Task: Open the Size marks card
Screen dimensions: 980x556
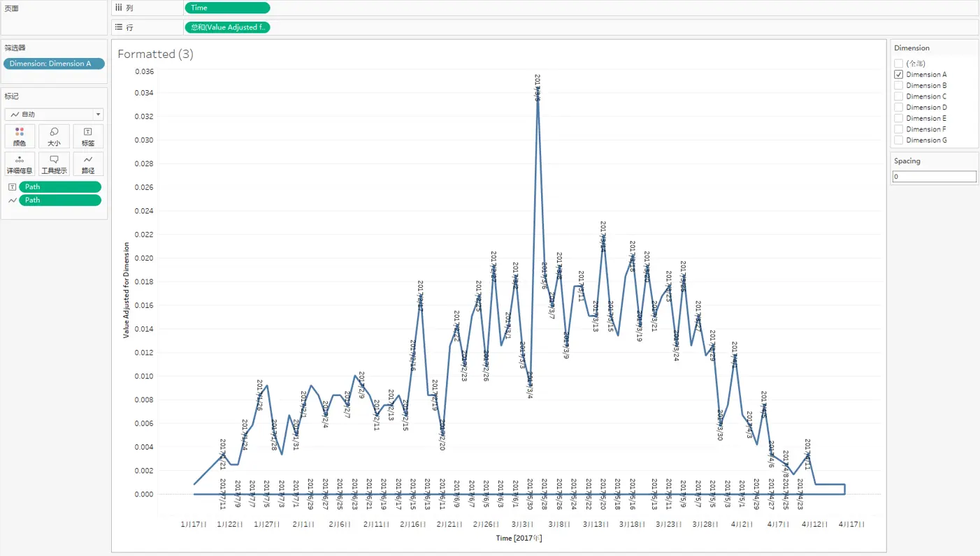Action: (54, 136)
